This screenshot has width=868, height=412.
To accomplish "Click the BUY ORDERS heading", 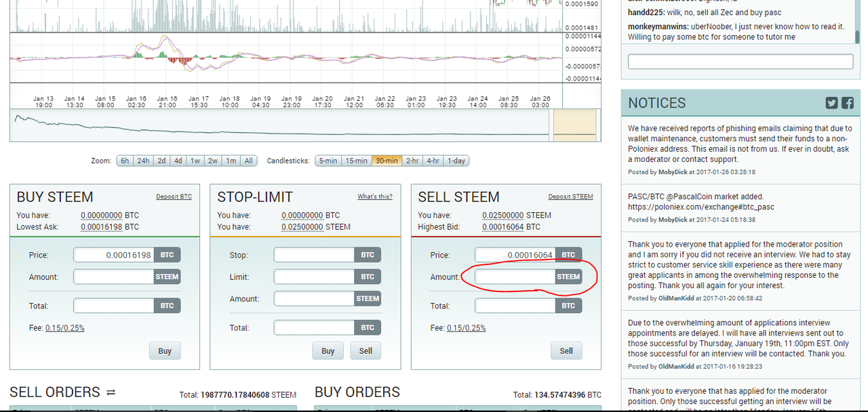I will pyautogui.click(x=357, y=392).
